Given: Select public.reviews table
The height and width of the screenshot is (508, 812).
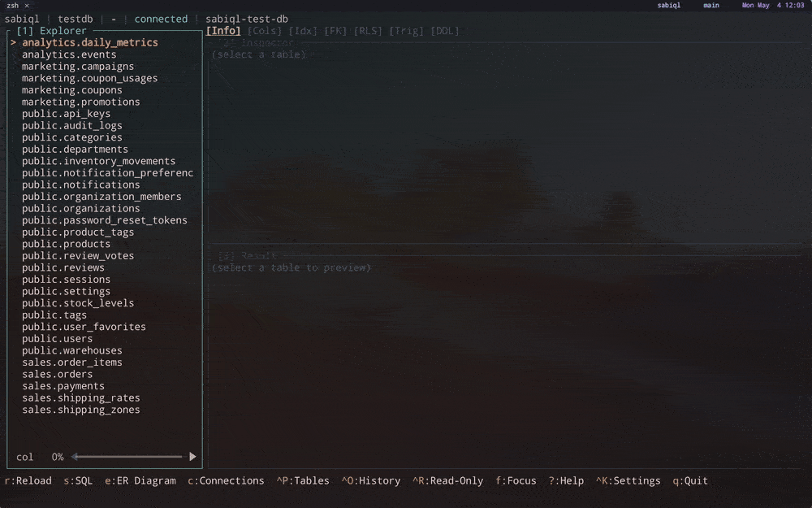Looking at the screenshot, I should tap(63, 268).
